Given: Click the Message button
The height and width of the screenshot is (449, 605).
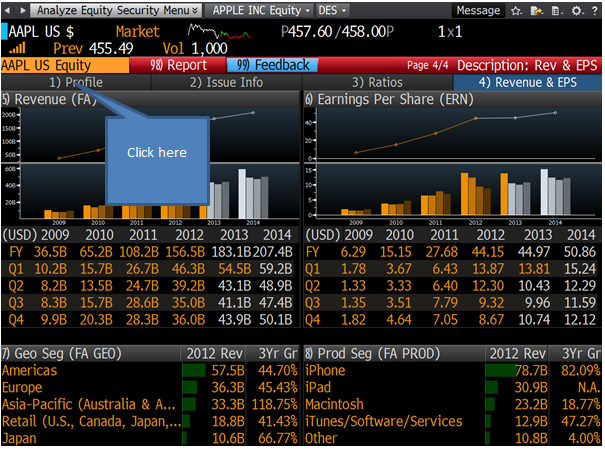Looking at the screenshot, I should click(478, 10).
